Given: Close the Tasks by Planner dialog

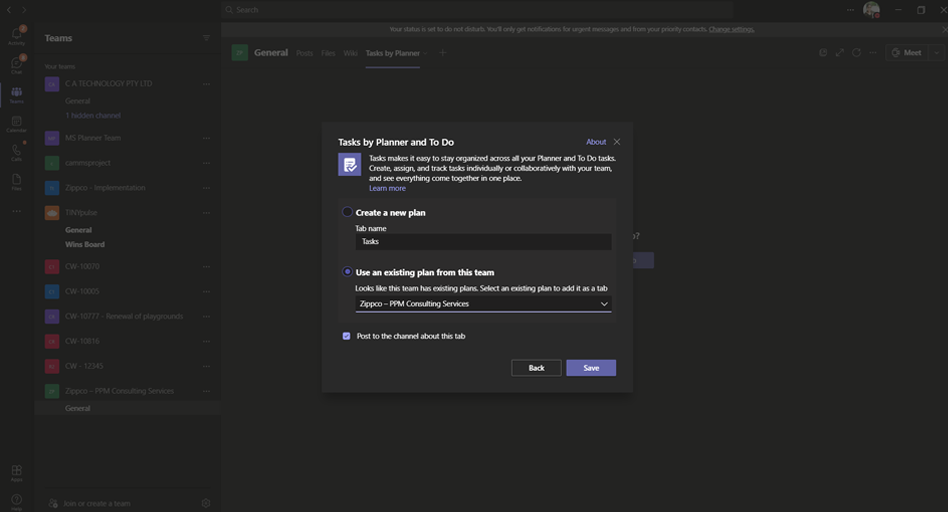Looking at the screenshot, I should pyautogui.click(x=617, y=142).
